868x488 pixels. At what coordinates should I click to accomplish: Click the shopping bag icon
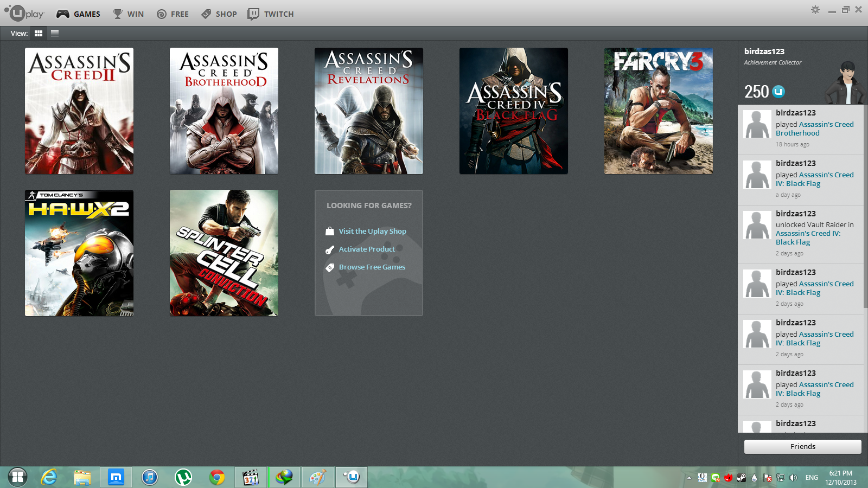pyautogui.click(x=330, y=232)
